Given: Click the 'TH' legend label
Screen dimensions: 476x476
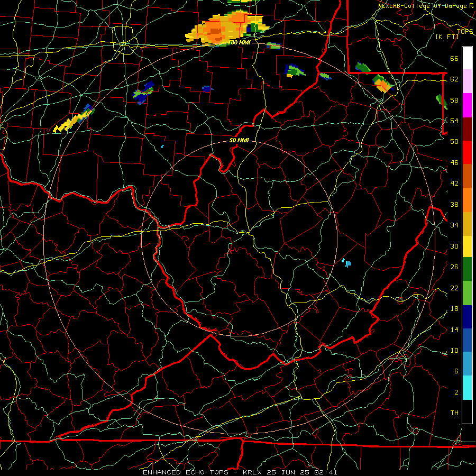Looking at the screenshot, I should click(x=454, y=413).
